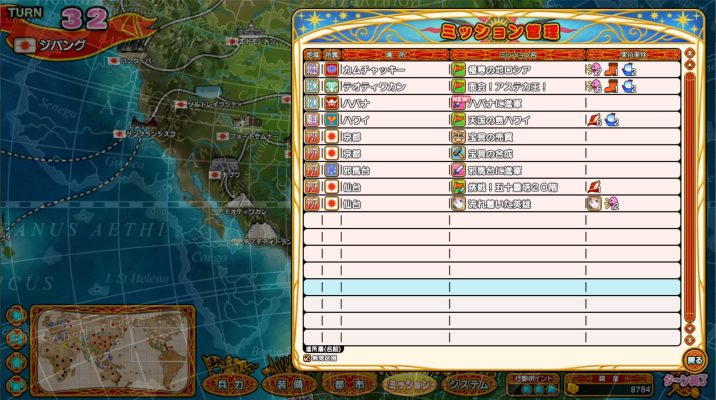The image size is (716, 400).
Task: Select mission row 邪馬台に進軍
Action: click(x=492, y=170)
